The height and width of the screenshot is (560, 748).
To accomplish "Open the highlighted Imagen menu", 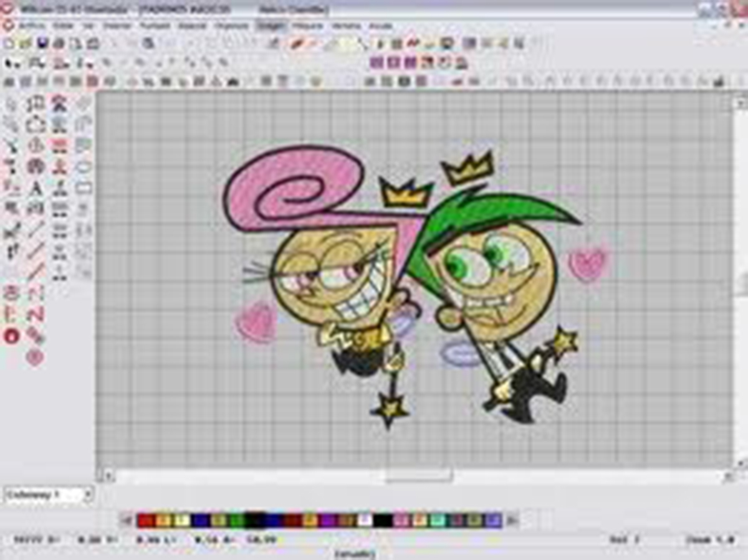I will point(271,26).
